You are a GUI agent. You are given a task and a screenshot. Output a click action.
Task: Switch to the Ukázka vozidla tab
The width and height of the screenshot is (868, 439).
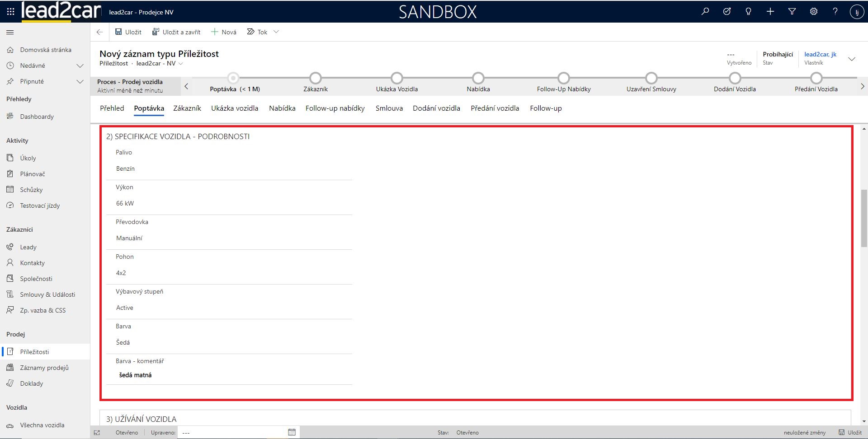[x=235, y=108]
